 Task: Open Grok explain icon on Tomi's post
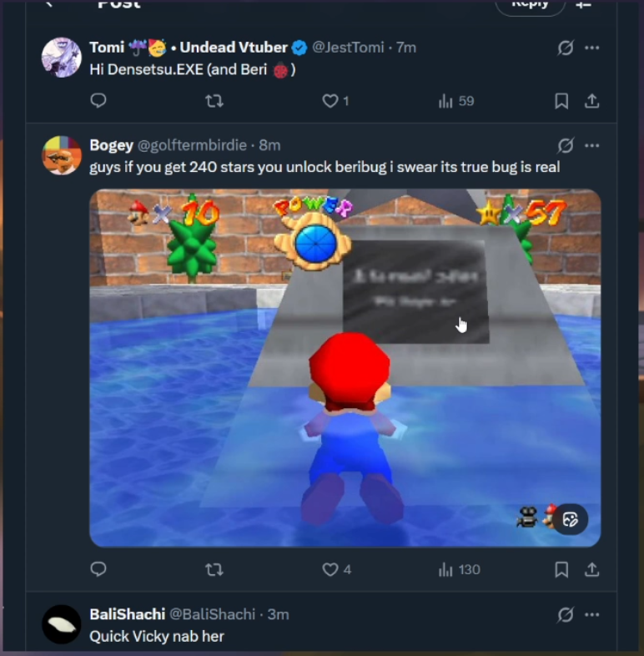565,48
